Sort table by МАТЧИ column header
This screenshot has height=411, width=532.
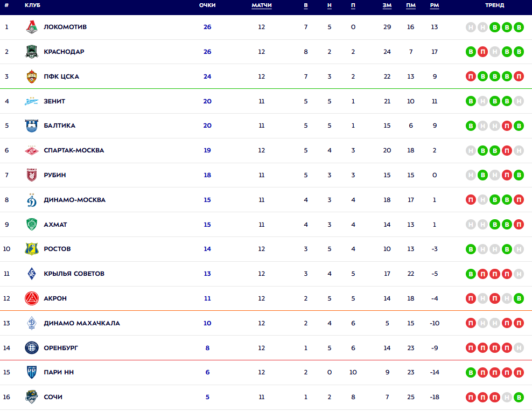point(262,5)
